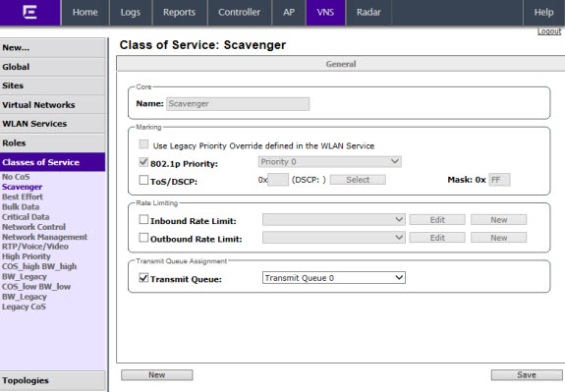This screenshot has width=565, height=392.
Task: Click the Logout link
Action: click(549, 31)
